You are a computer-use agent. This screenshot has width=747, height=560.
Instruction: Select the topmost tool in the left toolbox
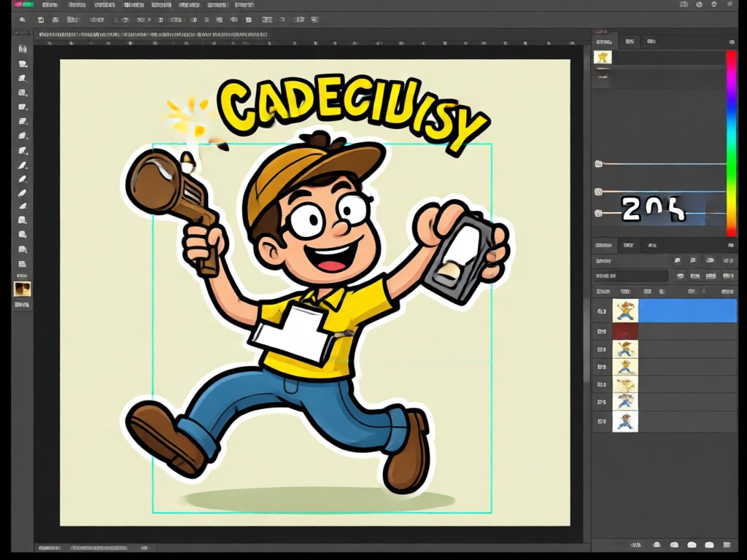point(23,49)
